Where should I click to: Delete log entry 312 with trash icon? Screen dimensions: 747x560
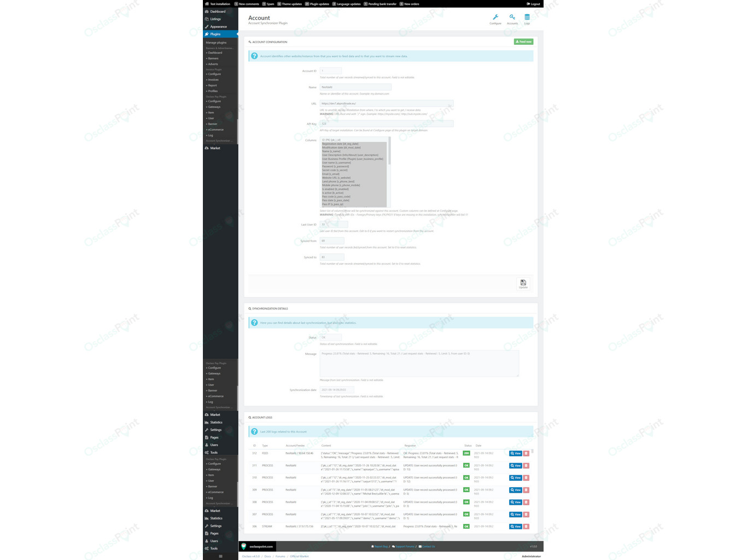pos(526,453)
